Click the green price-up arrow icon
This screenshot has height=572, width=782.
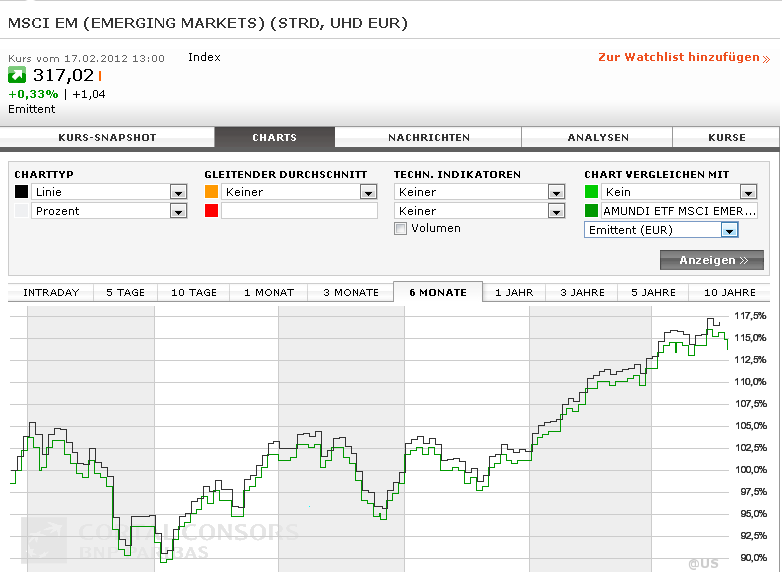tap(18, 75)
